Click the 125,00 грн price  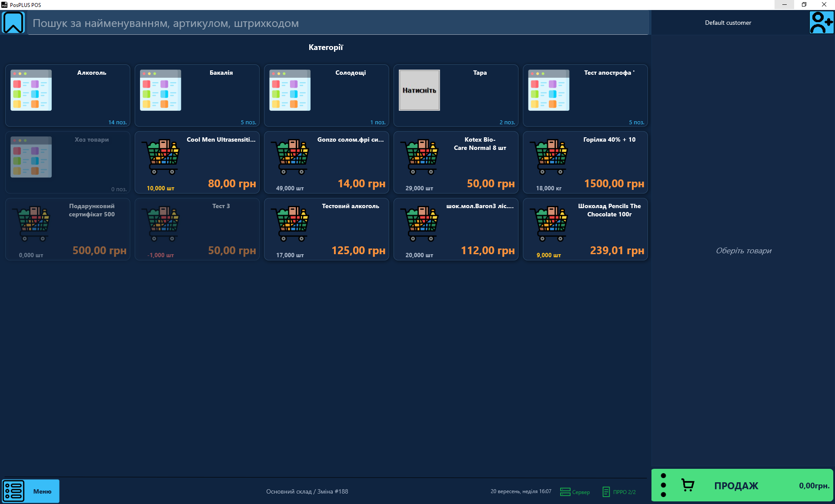pyautogui.click(x=358, y=251)
